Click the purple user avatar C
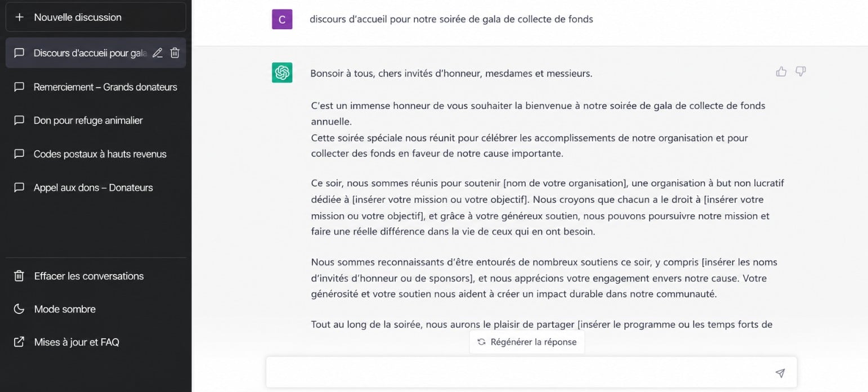The width and height of the screenshot is (868, 392). [x=282, y=19]
